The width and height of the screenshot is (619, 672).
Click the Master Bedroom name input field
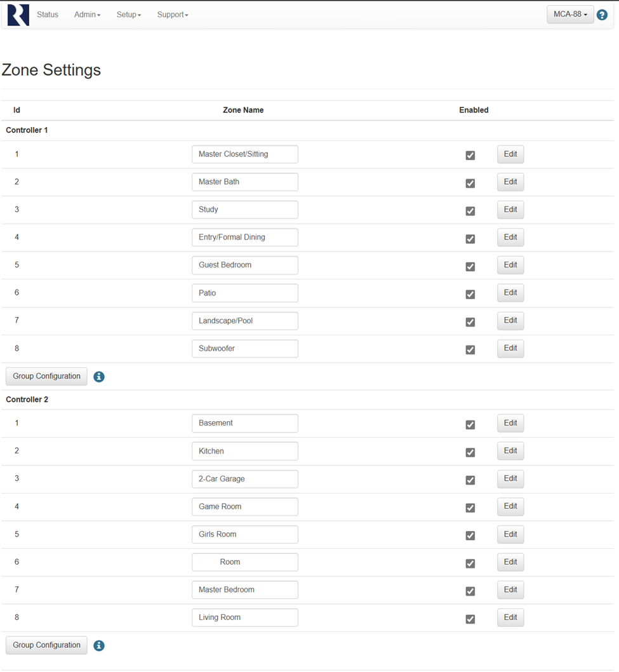click(245, 589)
